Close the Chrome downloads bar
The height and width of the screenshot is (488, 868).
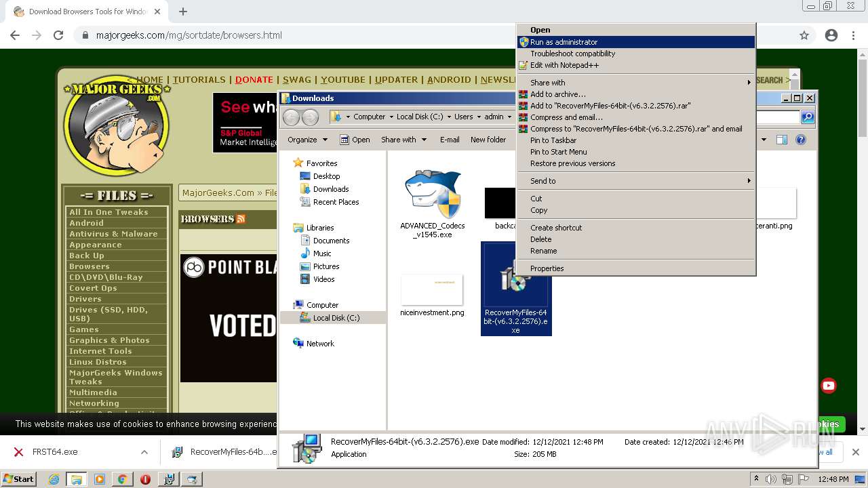pos(856,452)
